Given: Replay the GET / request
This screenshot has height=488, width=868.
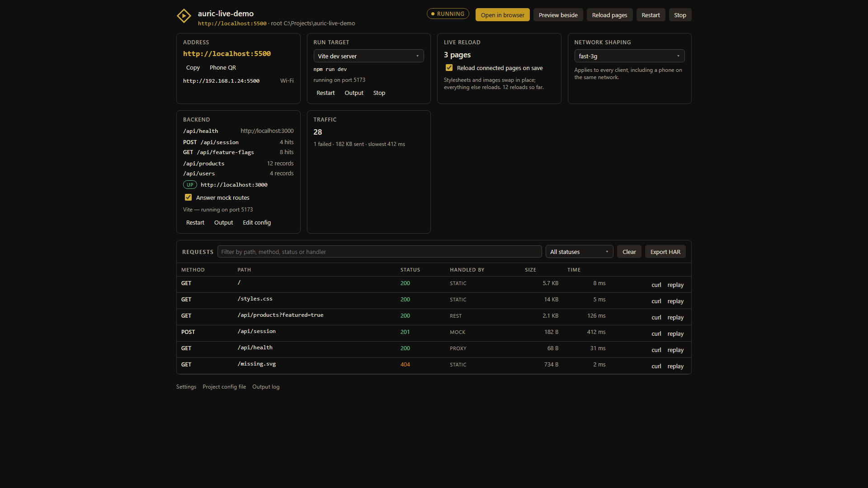Looking at the screenshot, I should click(675, 285).
